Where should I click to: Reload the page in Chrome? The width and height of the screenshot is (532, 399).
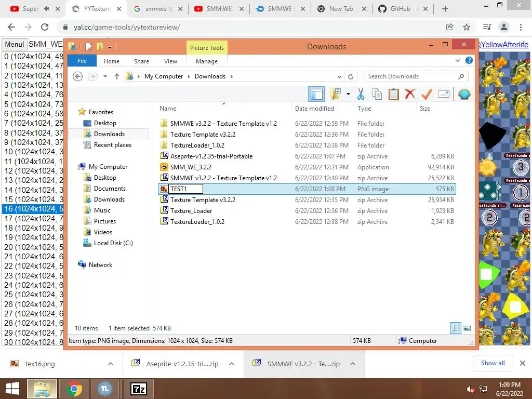point(45,27)
